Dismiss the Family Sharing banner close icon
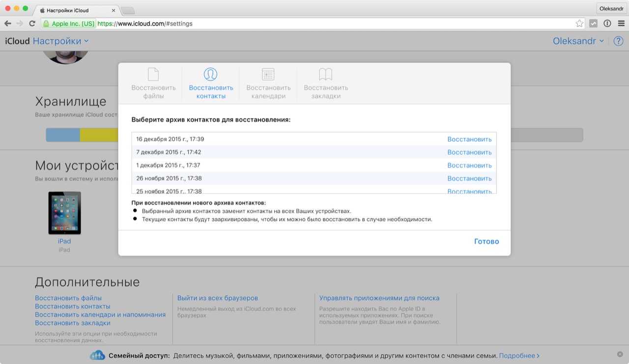This screenshot has height=364, width=629. [x=620, y=355]
